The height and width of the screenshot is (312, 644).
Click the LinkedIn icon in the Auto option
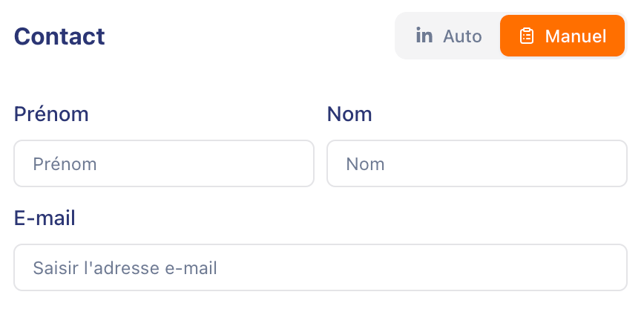click(424, 36)
